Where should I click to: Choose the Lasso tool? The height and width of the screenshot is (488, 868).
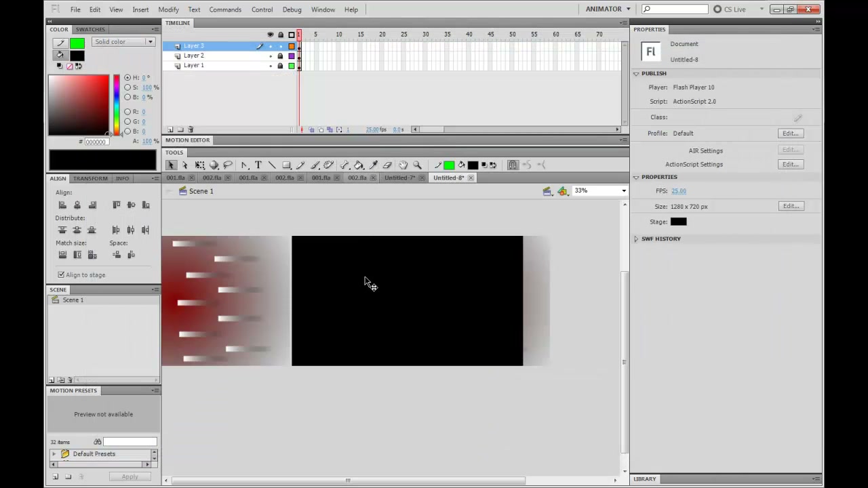point(228,165)
